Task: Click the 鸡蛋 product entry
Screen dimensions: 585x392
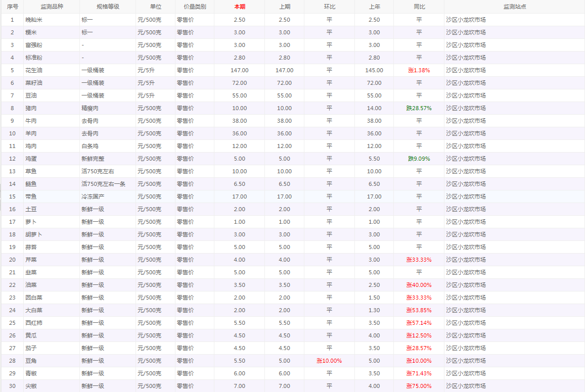Action: click(x=31, y=159)
